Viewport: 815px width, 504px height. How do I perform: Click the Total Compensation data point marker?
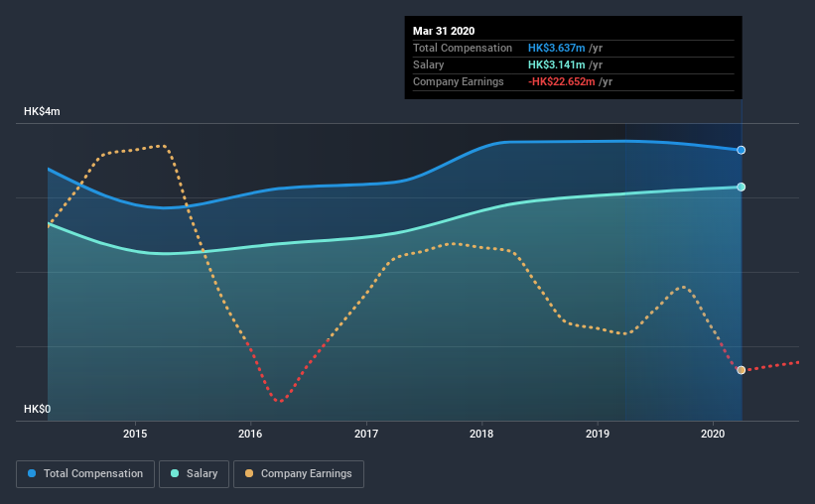[x=742, y=150]
